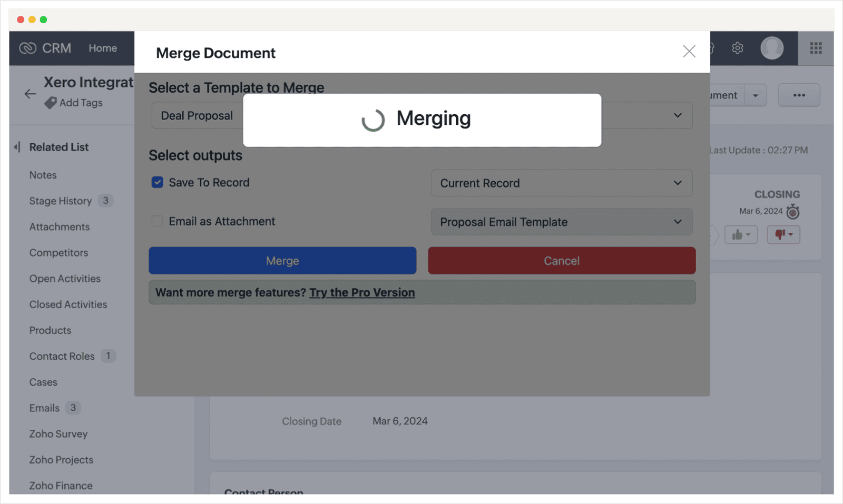Expand the Current Record dropdown
843x504 pixels.
pyautogui.click(x=562, y=183)
